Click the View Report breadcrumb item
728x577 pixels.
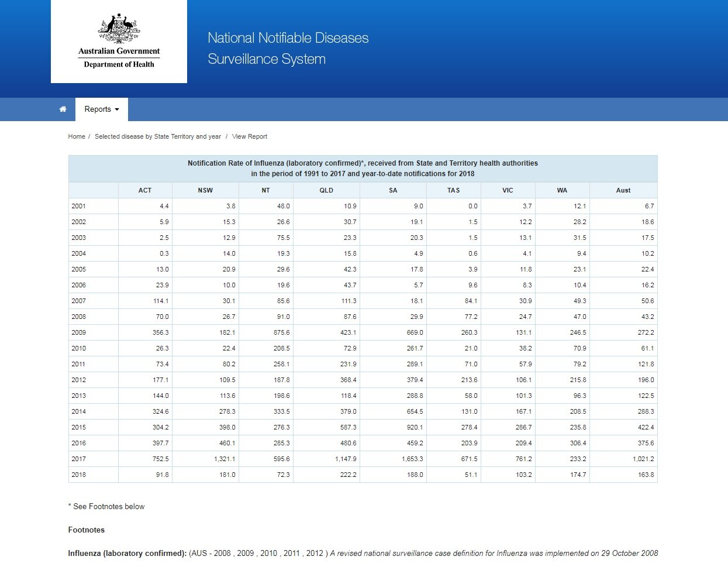250,136
